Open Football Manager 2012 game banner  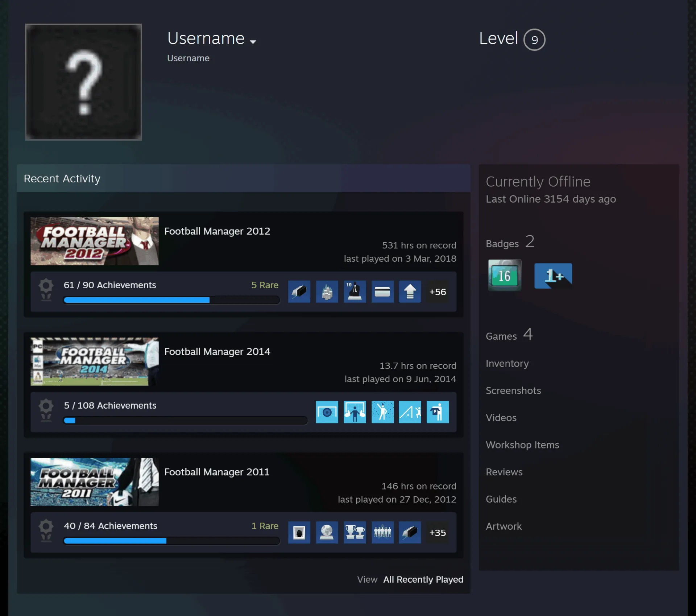94,241
